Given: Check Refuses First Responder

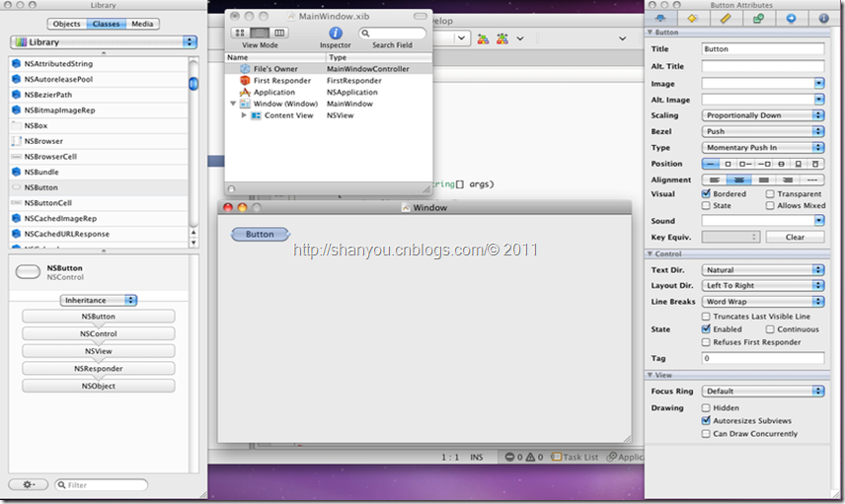Looking at the screenshot, I should pos(706,342).
